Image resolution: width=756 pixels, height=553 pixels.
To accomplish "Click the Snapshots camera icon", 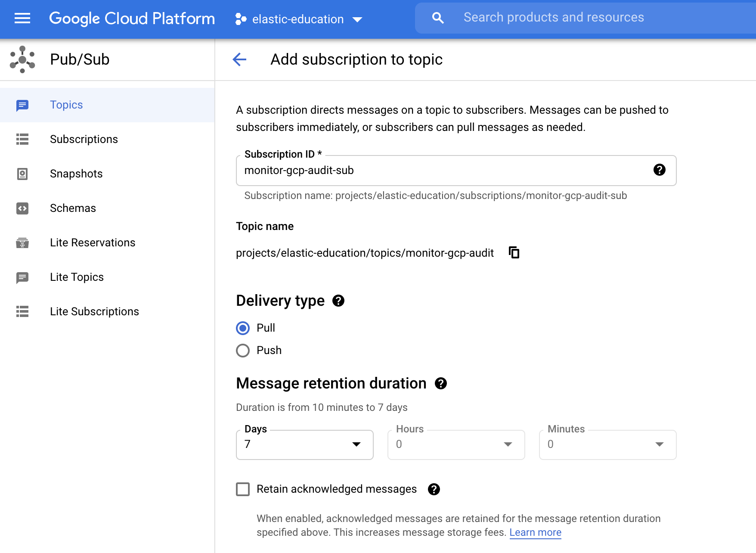I will [22, 174].
